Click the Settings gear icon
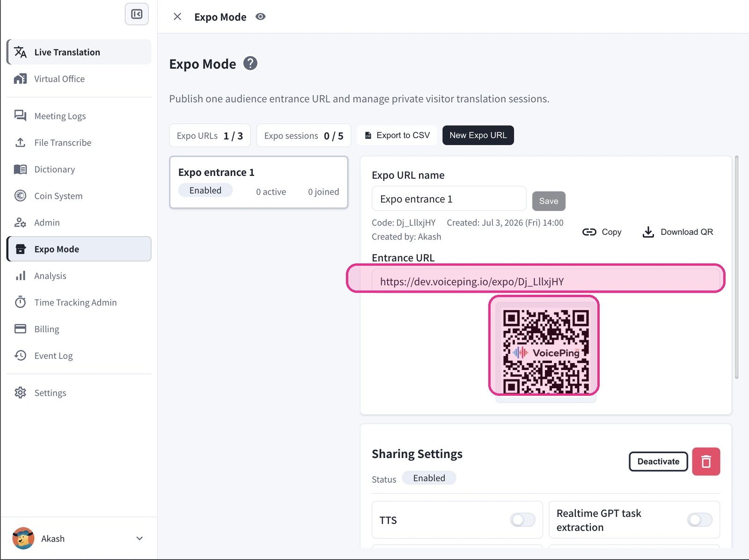This screenshot has height=560, width=749. [x=20, y=393]
